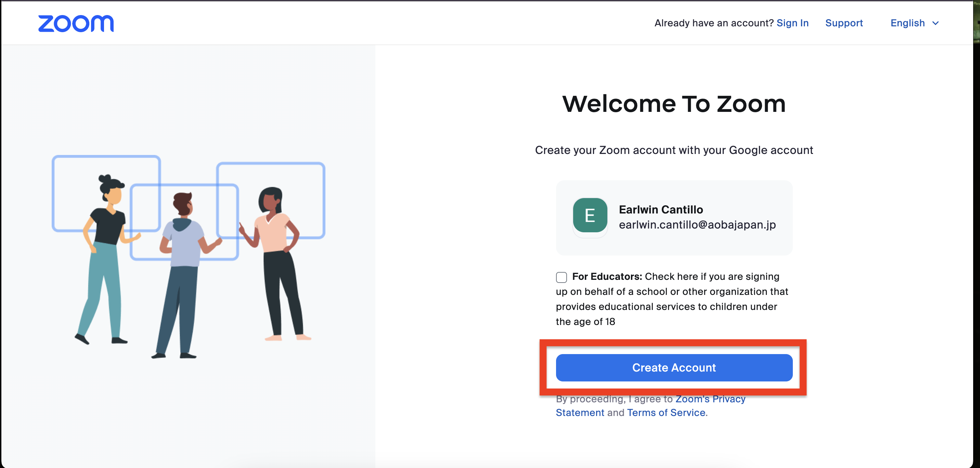Open the Support page link

[x=843, y=23]
